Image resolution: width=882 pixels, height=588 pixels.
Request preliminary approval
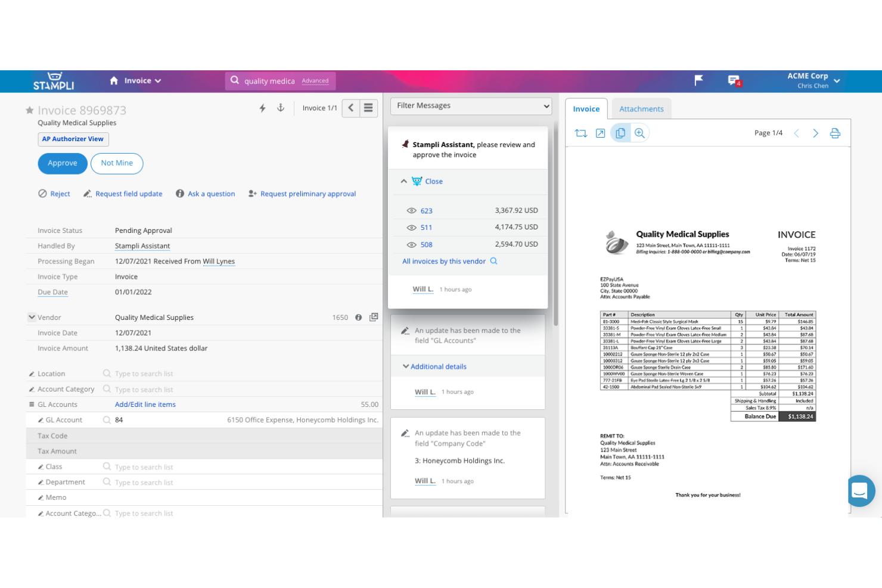[302, 194]
